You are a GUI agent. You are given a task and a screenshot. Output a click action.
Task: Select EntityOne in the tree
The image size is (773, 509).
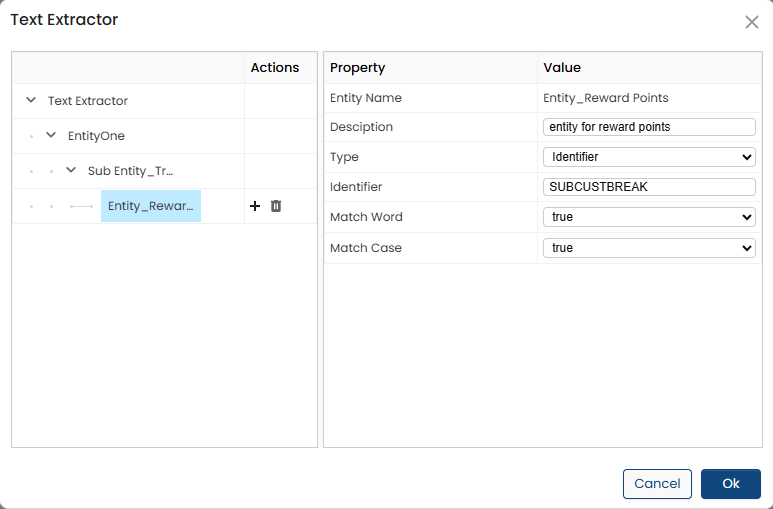96,136
